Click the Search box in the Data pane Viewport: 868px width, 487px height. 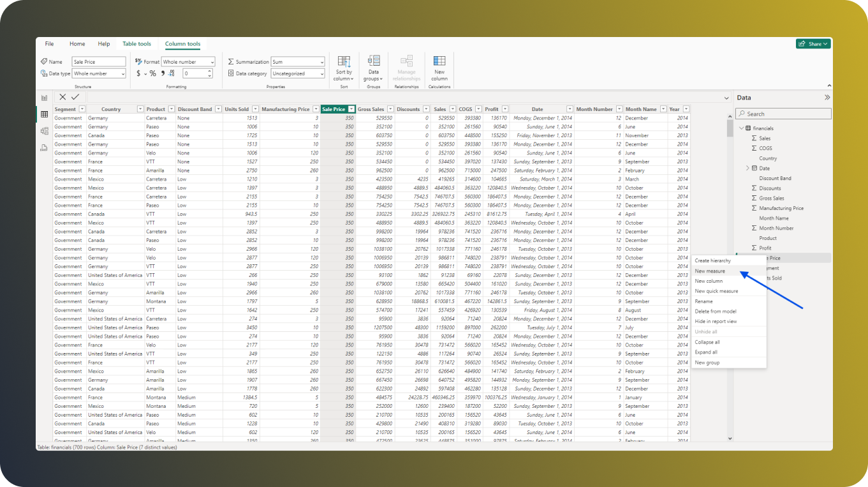pyautogui.click(x=783, y=113)
